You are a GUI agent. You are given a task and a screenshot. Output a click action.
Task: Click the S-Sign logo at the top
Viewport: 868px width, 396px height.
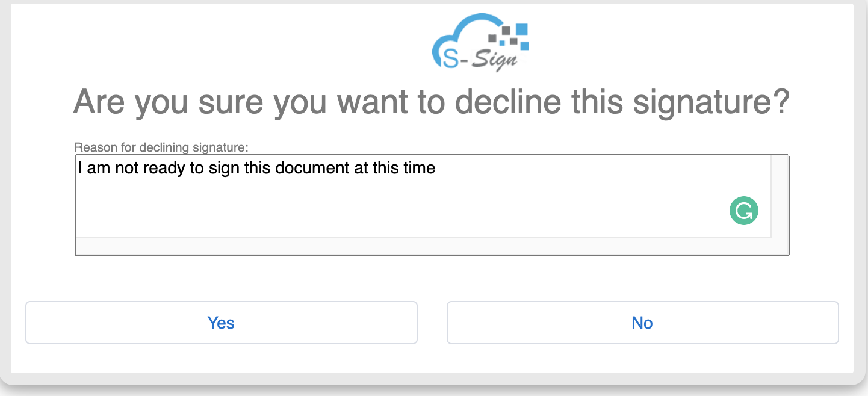coord(480,43)
